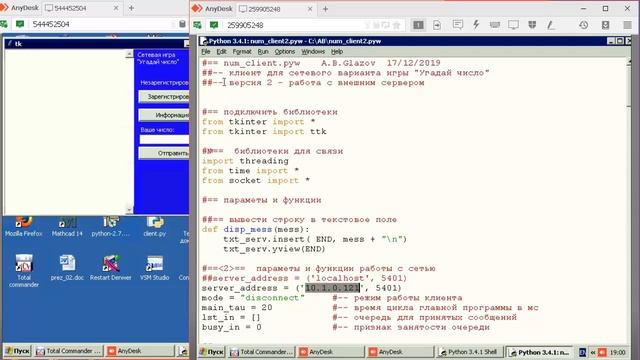
Task: Open the Format menu in Python IDLE
Action: point(242,52)
